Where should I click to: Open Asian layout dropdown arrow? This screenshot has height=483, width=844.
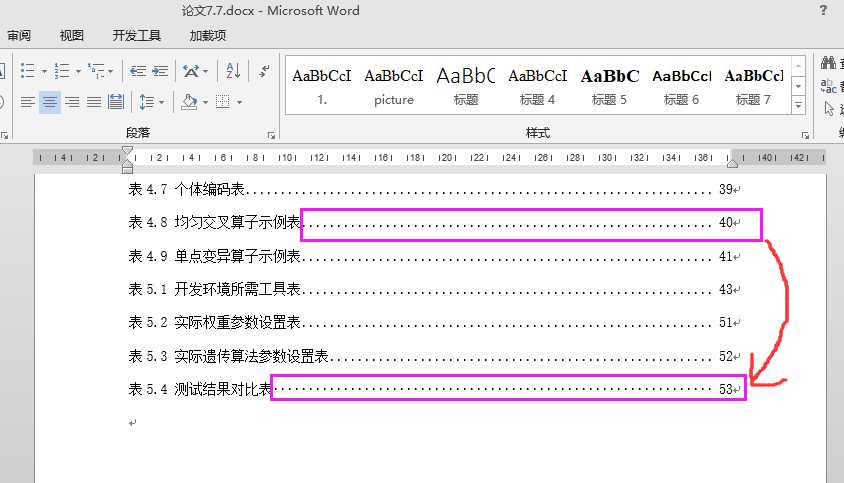(x=206, y=71)
